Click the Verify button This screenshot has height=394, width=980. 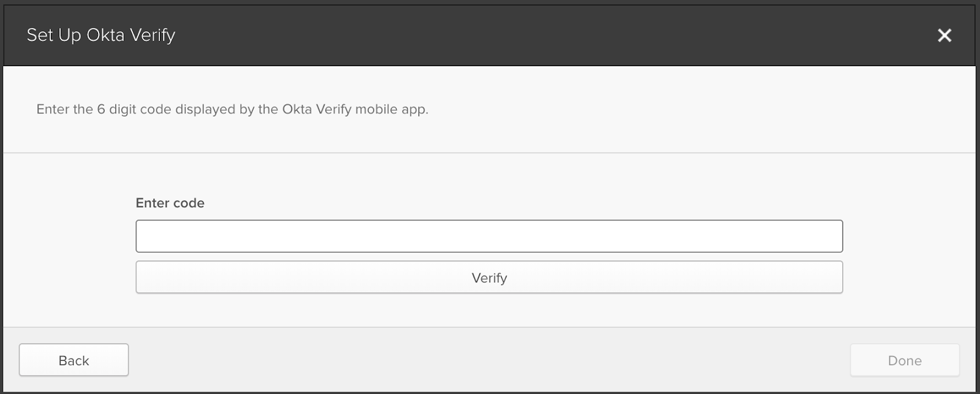coord(489,278)
